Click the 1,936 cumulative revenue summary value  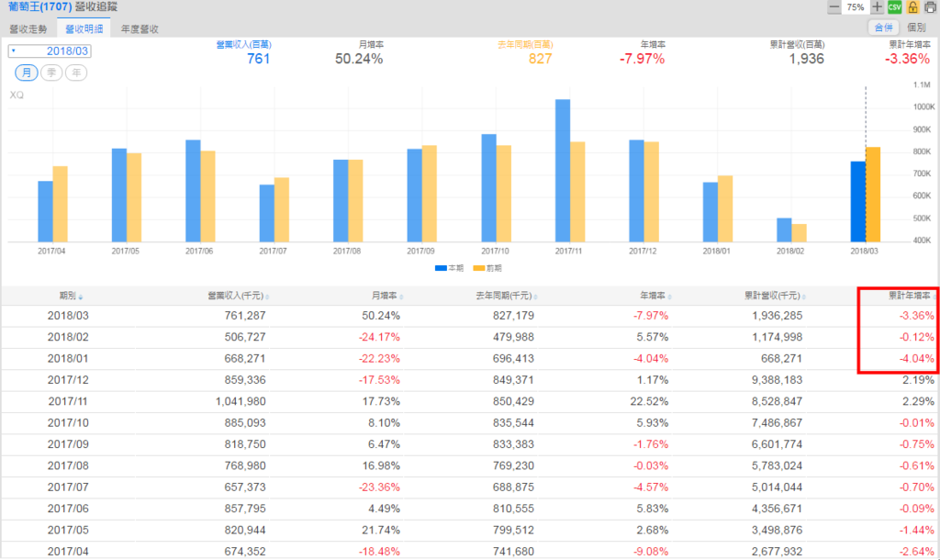pyautogui.click(x=806, y=59)
